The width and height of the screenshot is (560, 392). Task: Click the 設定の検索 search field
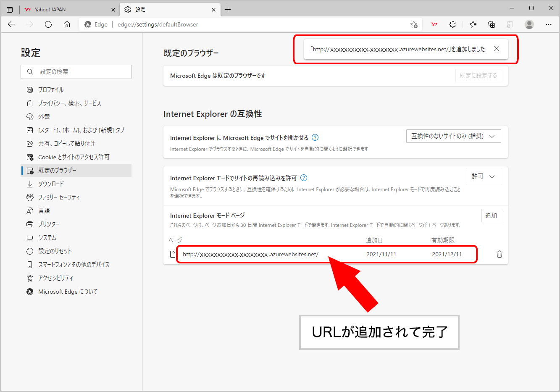point(76,72)
